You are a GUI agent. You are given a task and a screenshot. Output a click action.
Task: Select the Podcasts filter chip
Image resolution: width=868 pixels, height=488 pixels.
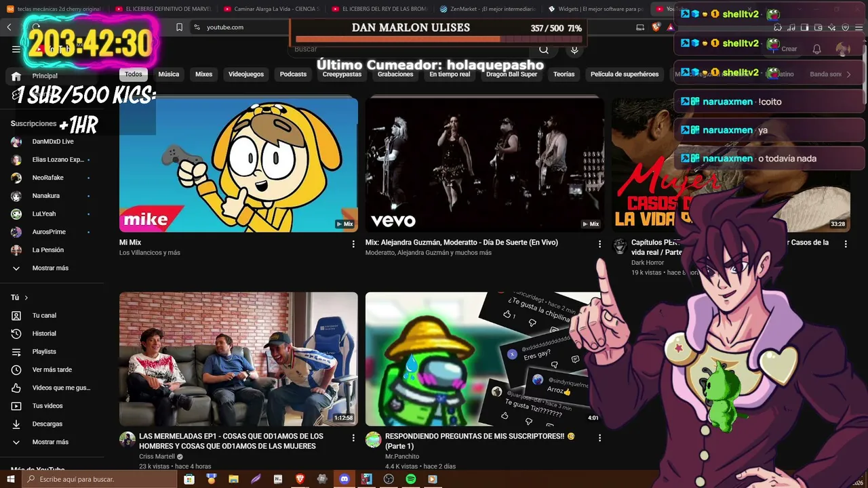(x=294, y=75)
